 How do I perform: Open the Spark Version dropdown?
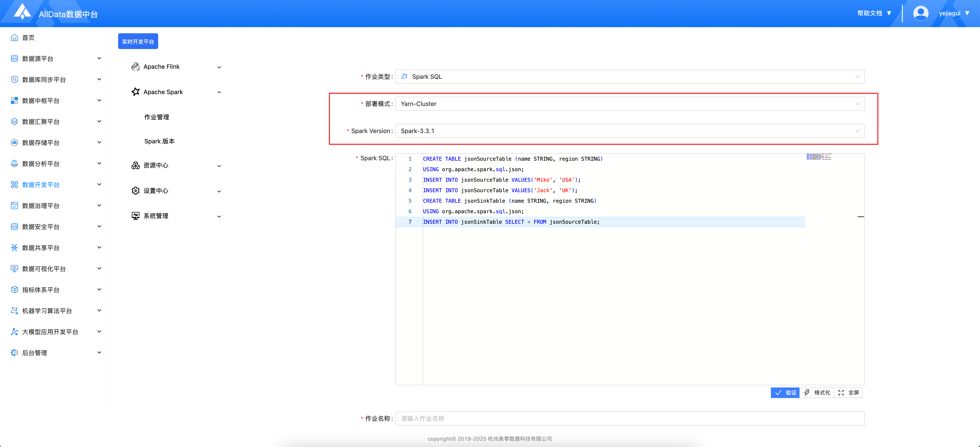tap(630, 131)
